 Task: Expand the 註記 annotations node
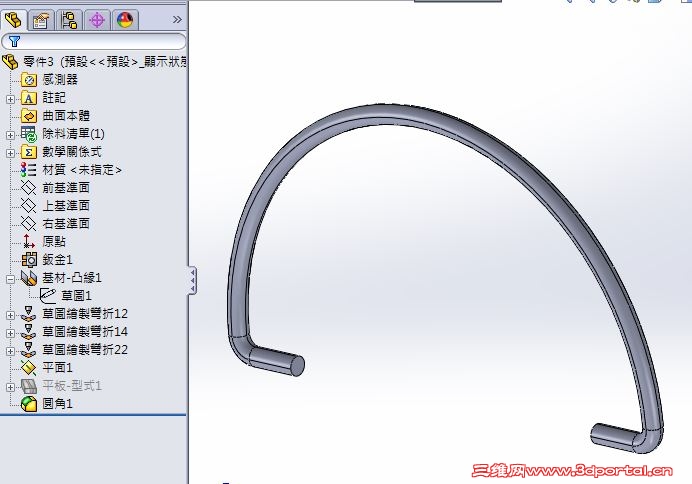coord(10,99)
